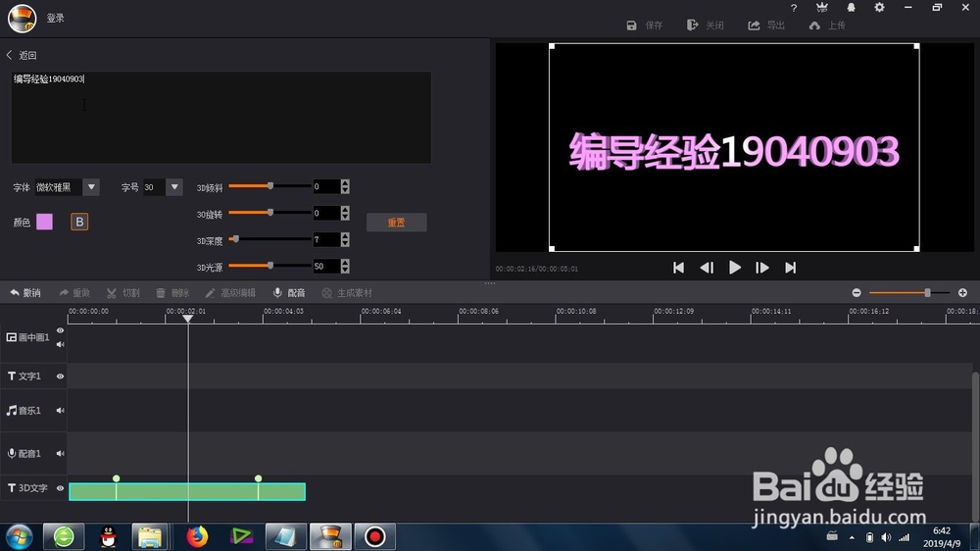This screenshot has width=980, height=551.
Task: Mute the 配音1 track
Action: pos(60,453)
